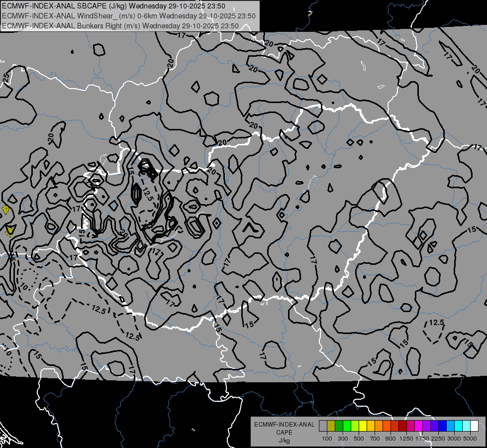Click the 1250 value on the colorbar
487x448 pixels.
pos(406,439)
